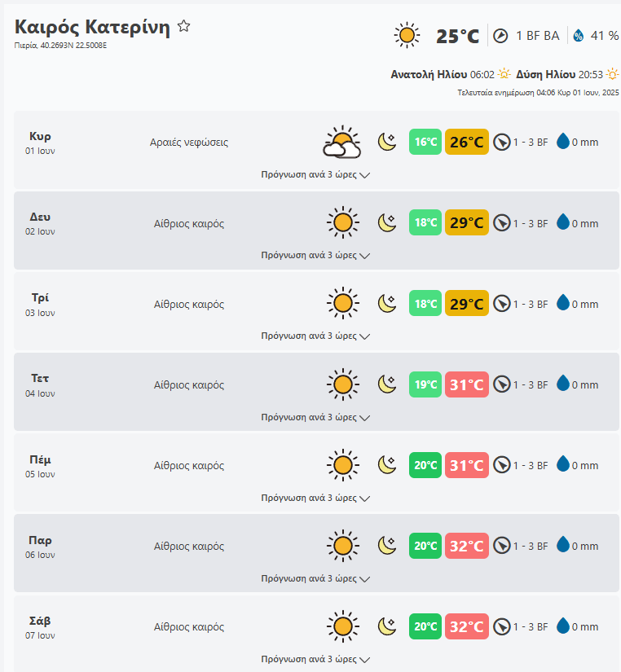Click the red 32°C max badge for Saturday
The width and height of the screenshot is (621, 672).
467,626
